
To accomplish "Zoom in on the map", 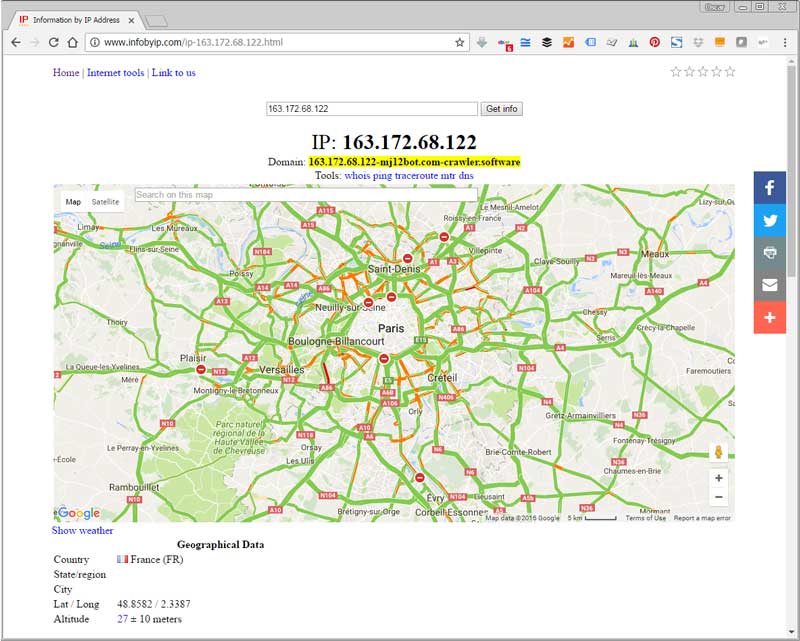I will [718, 478].
